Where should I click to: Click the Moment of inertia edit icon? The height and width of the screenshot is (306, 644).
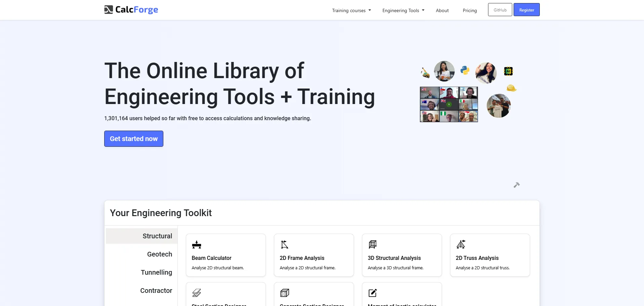(x=373, y=293)
